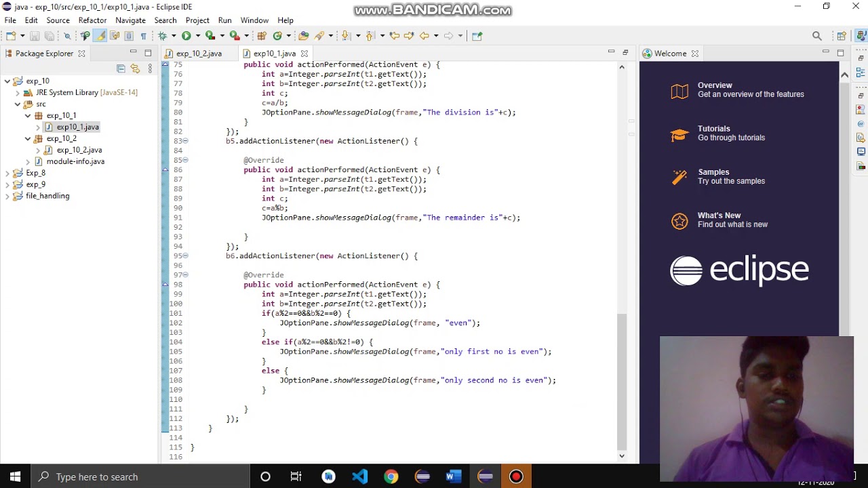Toggle Link with Editor in Package Explorer
This screenshot has width=868, height=488.
pos(135,68)
